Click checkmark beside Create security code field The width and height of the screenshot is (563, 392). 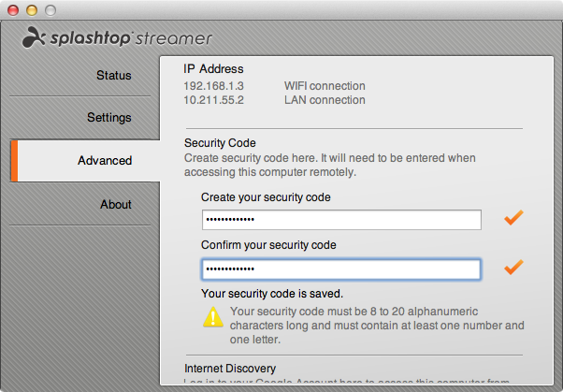513,218
